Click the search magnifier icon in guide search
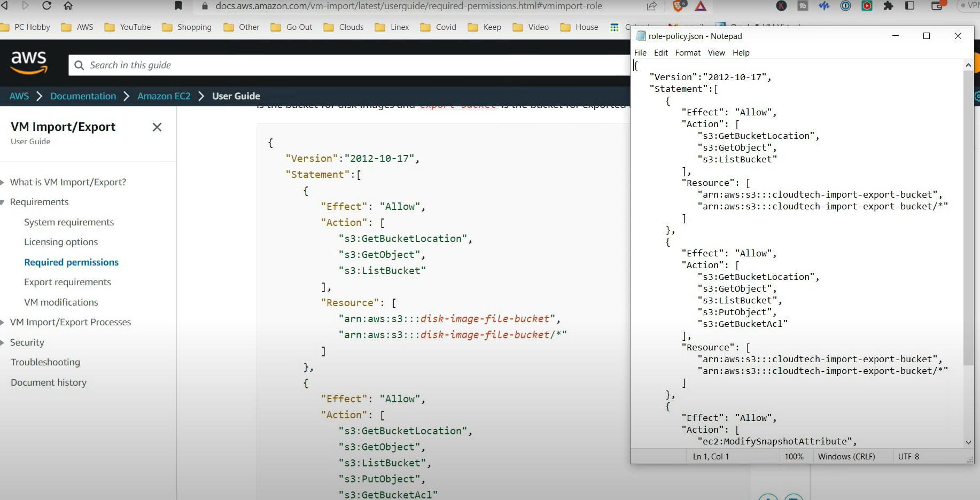The width and height of the screenshot is (980, 500). [79, 65]
